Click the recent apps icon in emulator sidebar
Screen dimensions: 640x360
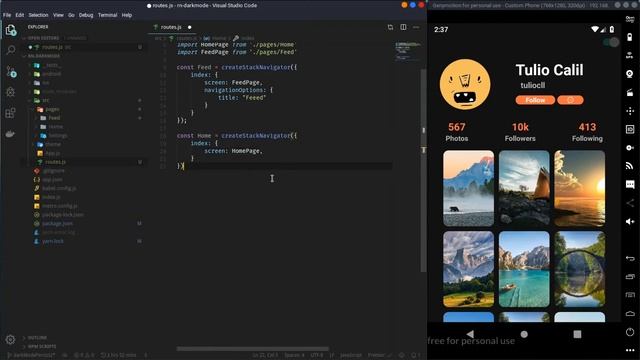click(x=630, y=277)
